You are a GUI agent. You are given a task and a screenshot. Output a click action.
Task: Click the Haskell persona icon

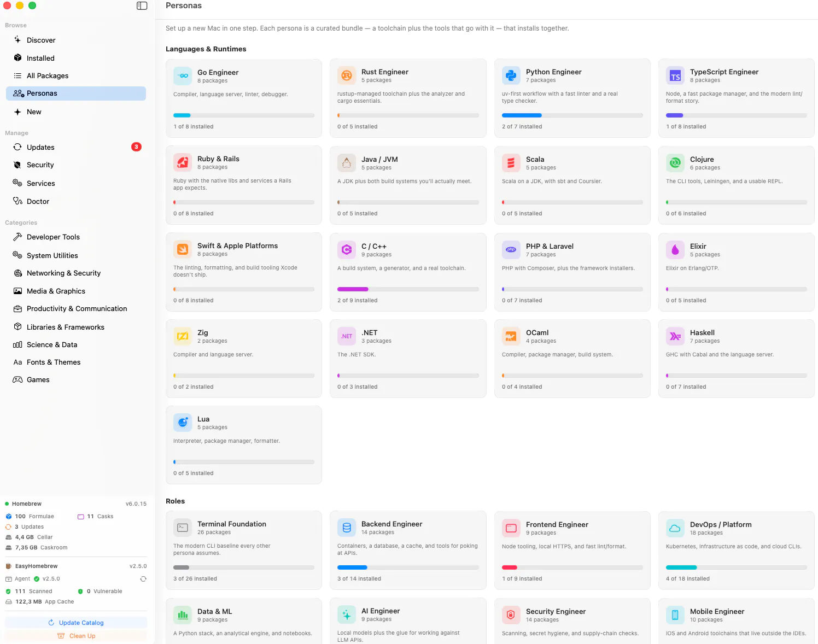[675, 336]
